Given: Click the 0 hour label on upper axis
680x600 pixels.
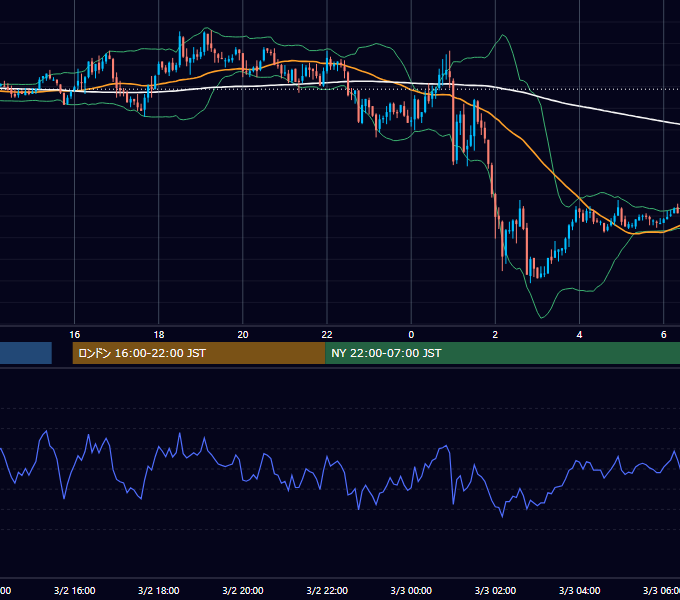Looking at the screenshot, I should [x=411, y=334].
